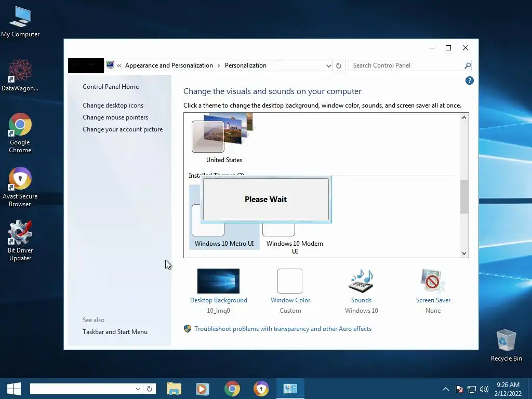Image resolution: width=532 pixels, height=399 pixels.
Task: Open Bit Driver Updater desktop shortcut
Action: 20,241
